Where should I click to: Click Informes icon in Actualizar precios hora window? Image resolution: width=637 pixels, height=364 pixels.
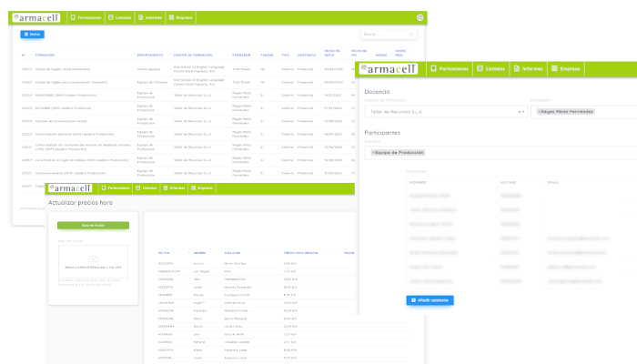click(166, 188)
